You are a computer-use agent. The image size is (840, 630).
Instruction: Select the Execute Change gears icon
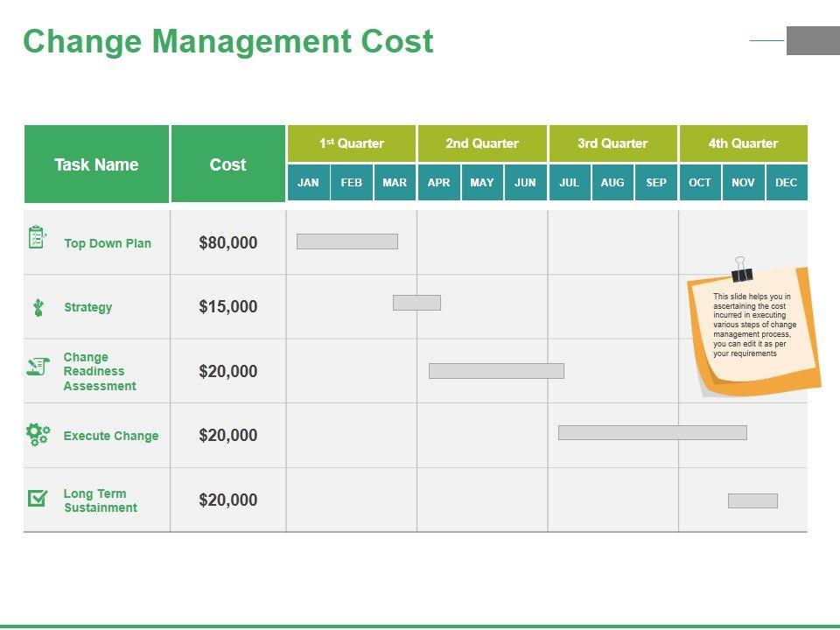click(x=38, y=434)
